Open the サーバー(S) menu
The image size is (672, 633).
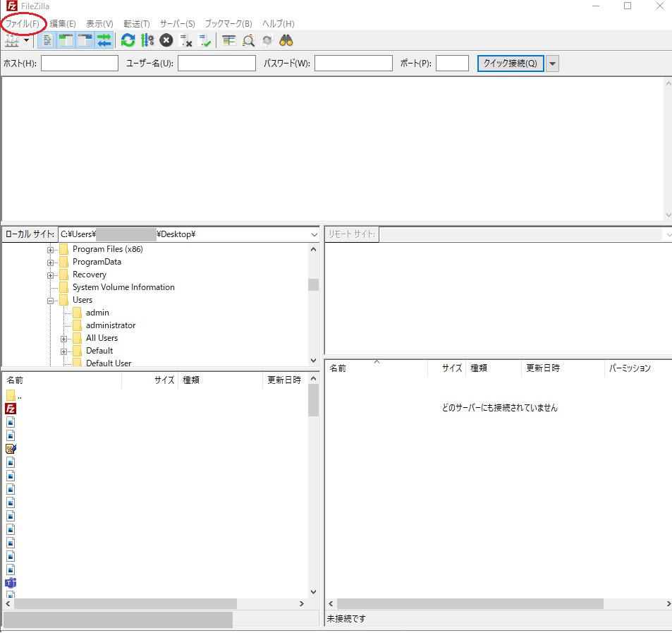(178, 23)
